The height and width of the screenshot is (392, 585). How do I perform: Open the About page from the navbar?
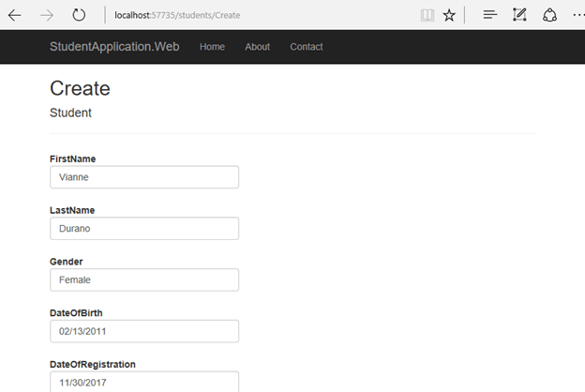coord(257,47)
